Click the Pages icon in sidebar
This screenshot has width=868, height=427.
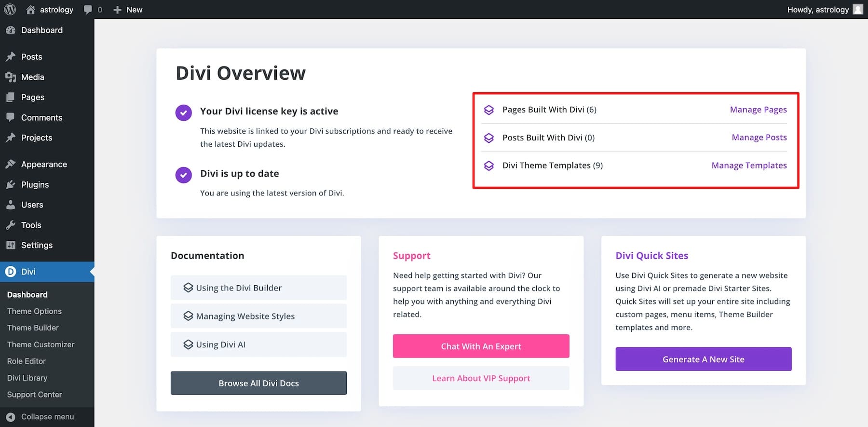pyautogui.click(x=11, y=97)
